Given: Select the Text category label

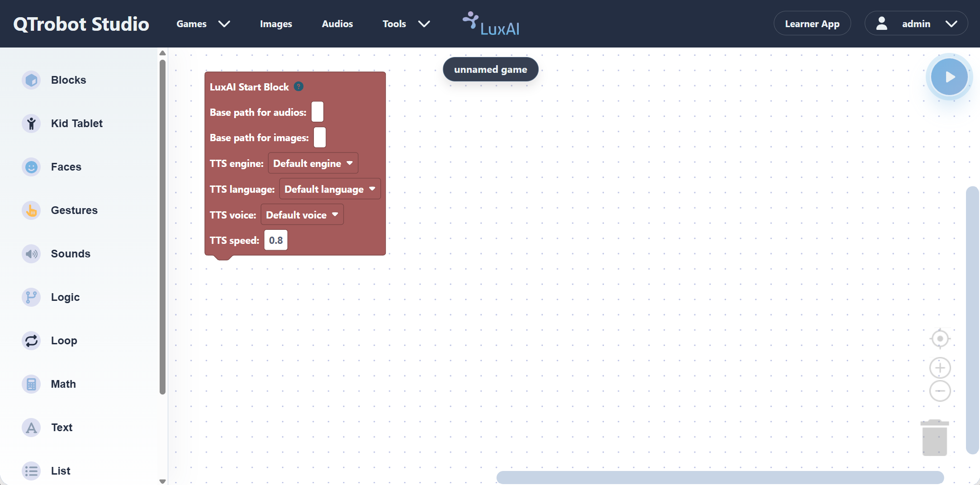Looking at the screenshot, I should click(x=62, y=428).
